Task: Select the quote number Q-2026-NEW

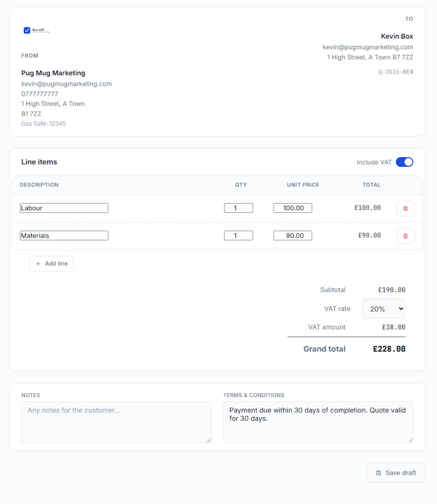Action: 396,72
